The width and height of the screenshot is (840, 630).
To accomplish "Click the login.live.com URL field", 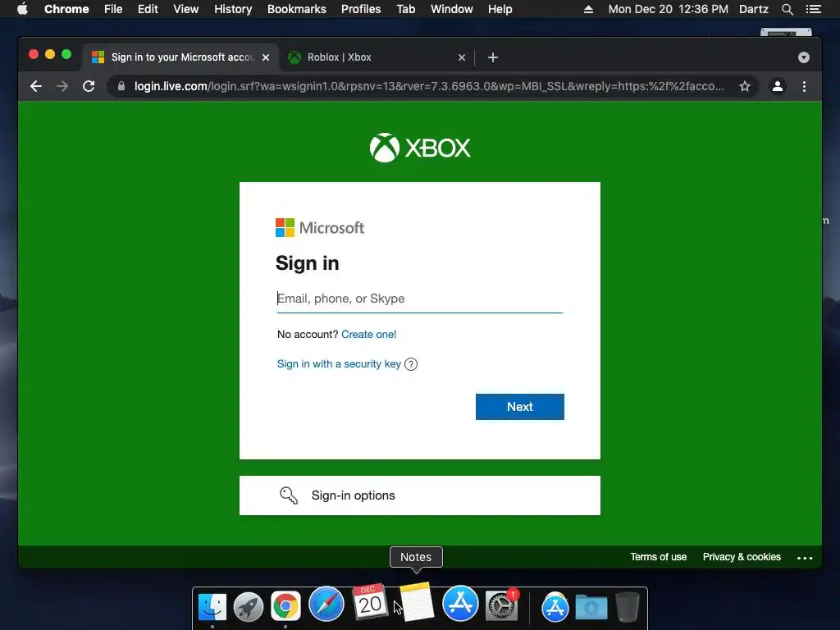I will pyautogui.click(x=428, y=86).
